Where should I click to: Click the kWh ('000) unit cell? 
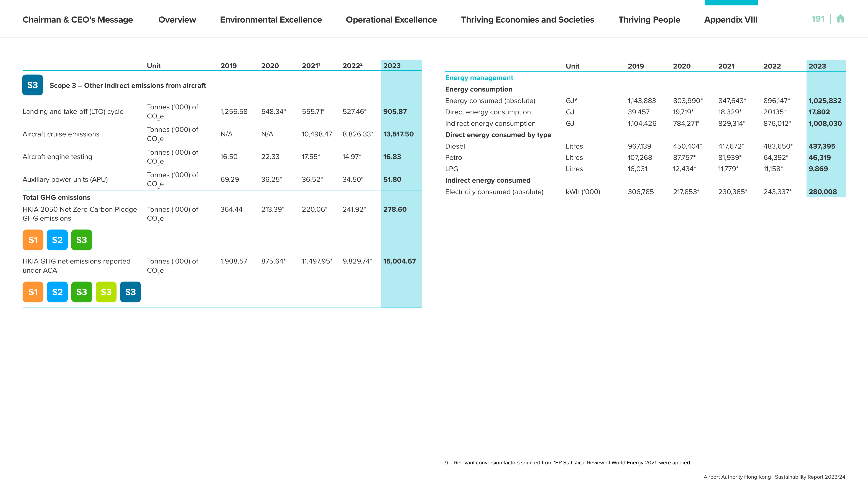pos(583,192)
